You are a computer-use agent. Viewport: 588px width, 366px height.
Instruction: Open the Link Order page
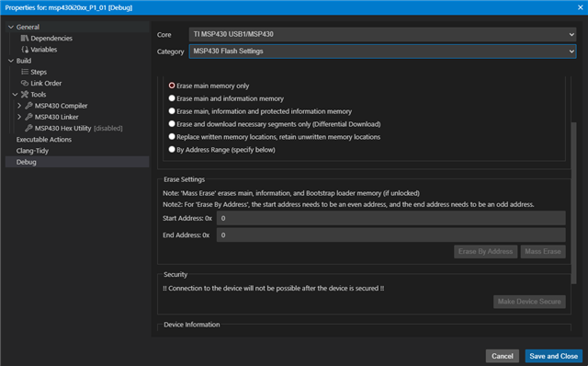[46, 84]
